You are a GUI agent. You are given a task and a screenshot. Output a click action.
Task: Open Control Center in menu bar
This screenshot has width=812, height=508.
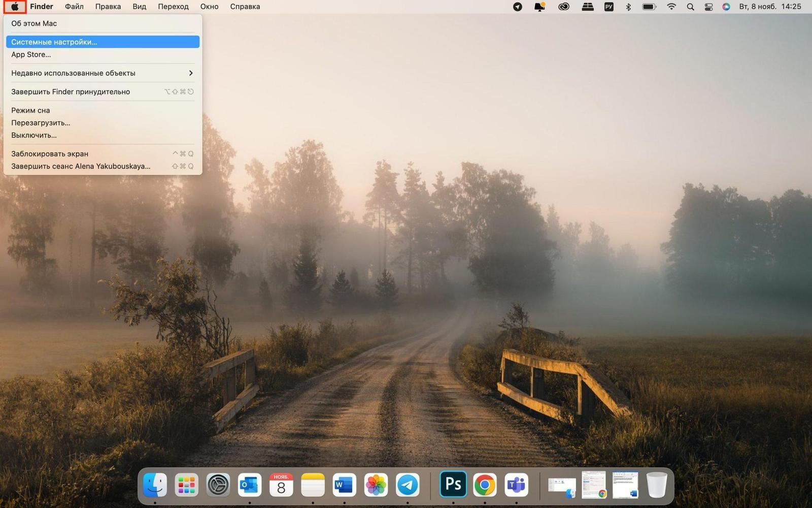[708, 7]
